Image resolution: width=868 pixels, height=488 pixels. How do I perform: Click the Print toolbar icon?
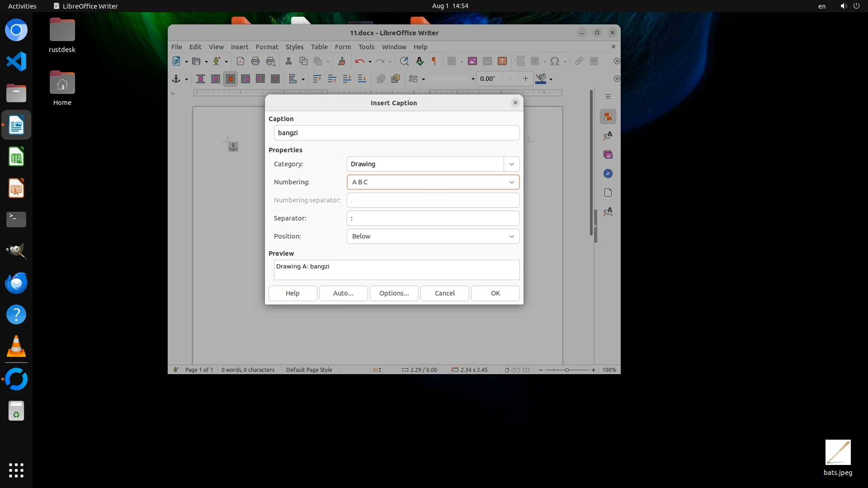[255, 61]
